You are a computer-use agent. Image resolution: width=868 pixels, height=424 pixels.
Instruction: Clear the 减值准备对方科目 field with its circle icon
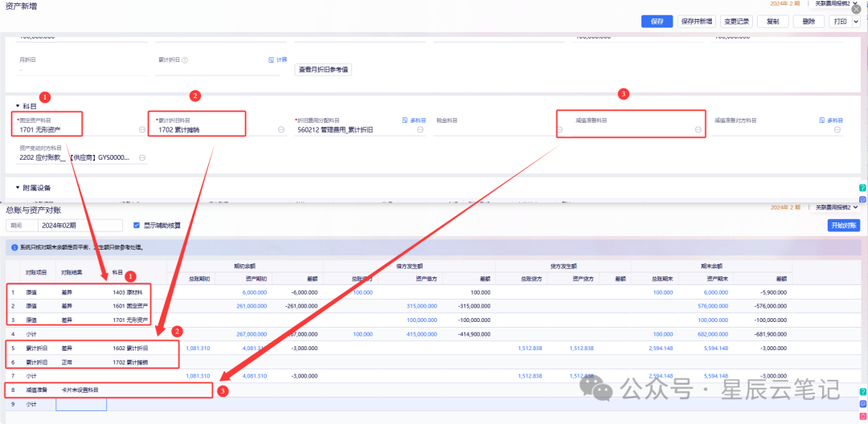coord(837,130)
